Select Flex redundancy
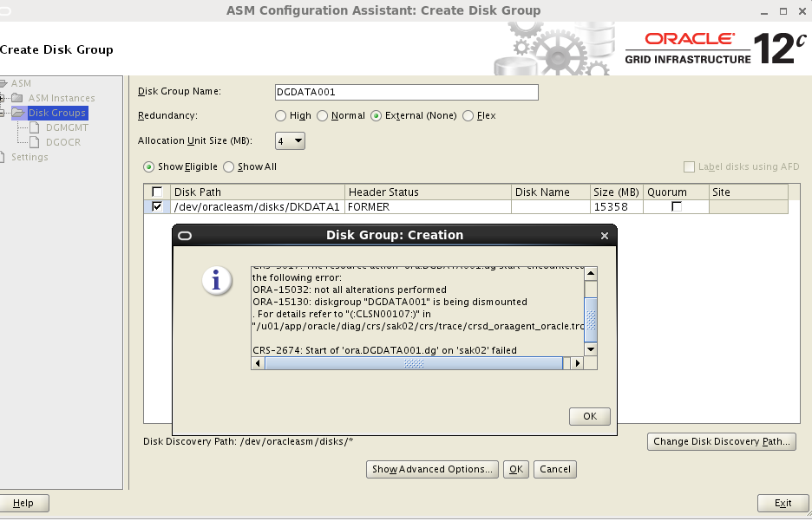 click(467, 115)
